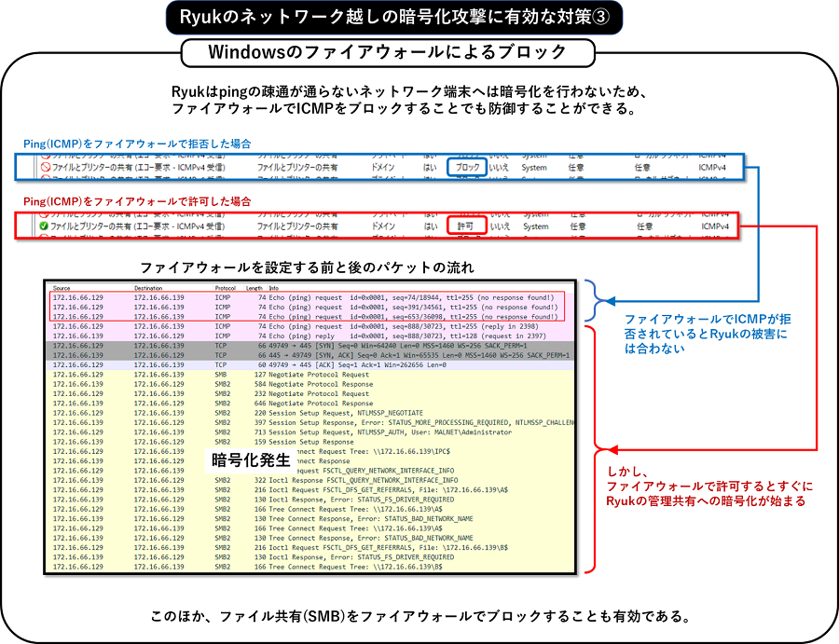
Task: Select the ICMP ping request packet seq=653/36098
Action: point(310,317)
